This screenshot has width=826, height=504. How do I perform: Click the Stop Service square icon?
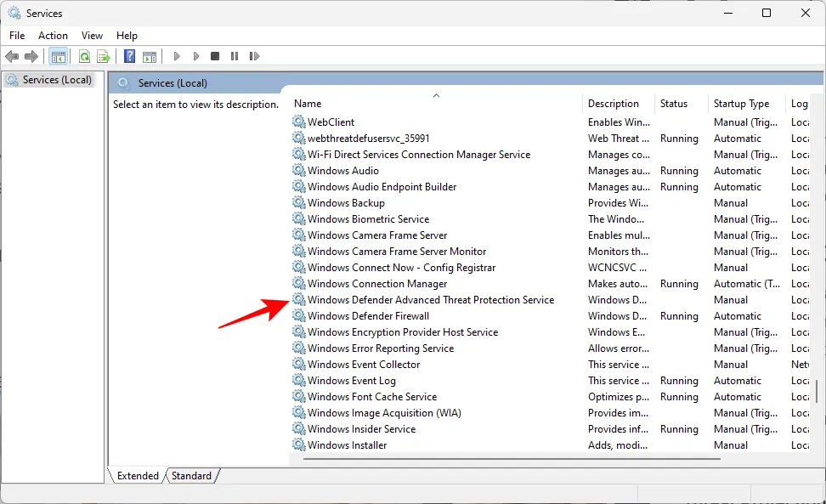215,57
